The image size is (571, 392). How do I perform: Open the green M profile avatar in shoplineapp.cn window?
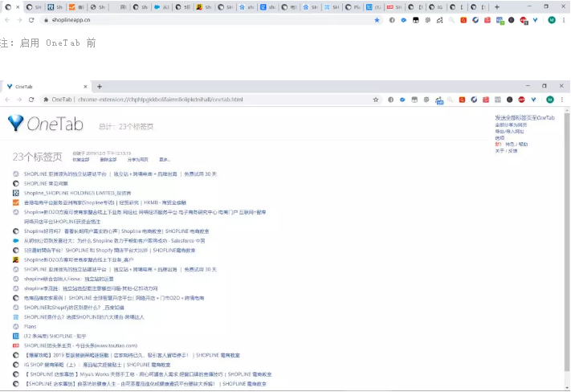click(x=552, y=20)
